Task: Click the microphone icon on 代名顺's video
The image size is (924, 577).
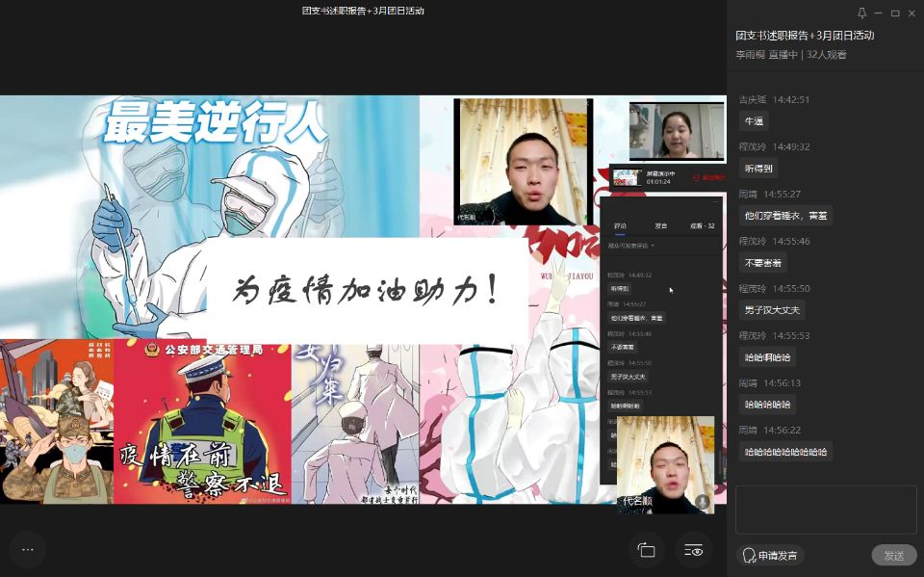Action: [x=703, y=501]
